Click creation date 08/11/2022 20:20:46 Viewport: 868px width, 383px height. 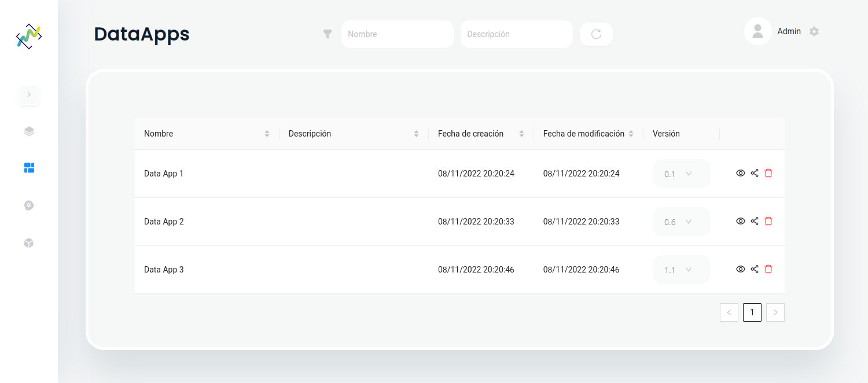pyautogui.click(x=476, y=270)
